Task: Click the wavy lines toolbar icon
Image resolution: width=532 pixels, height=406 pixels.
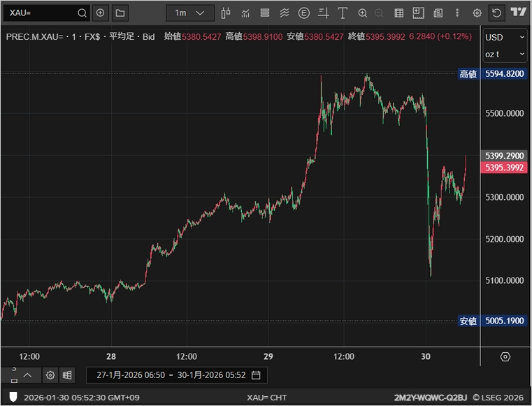Action: [285, 13]
